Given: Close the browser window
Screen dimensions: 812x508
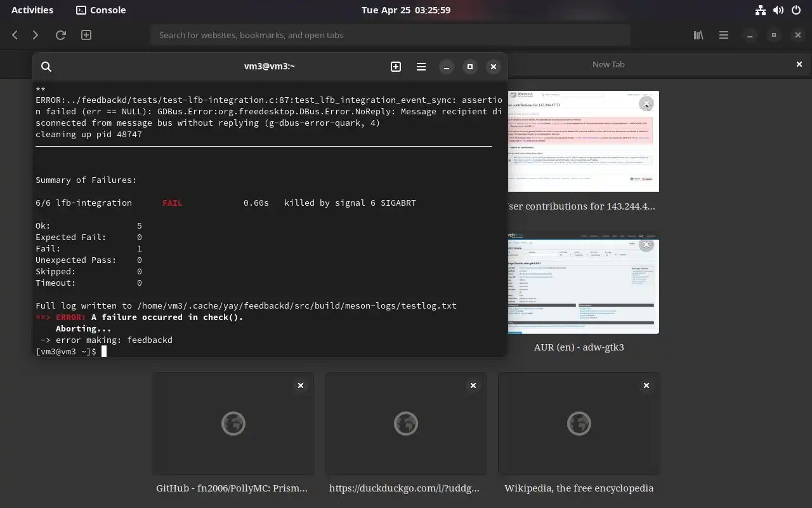Looking at the screenshot, I should pyautogui.click(x=798, y=36).
